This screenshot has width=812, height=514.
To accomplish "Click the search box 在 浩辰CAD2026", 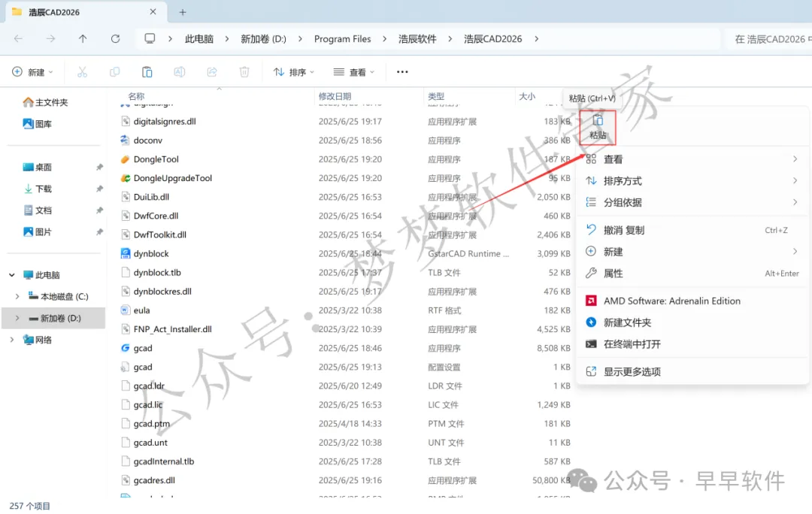I will tap(770, 39).
